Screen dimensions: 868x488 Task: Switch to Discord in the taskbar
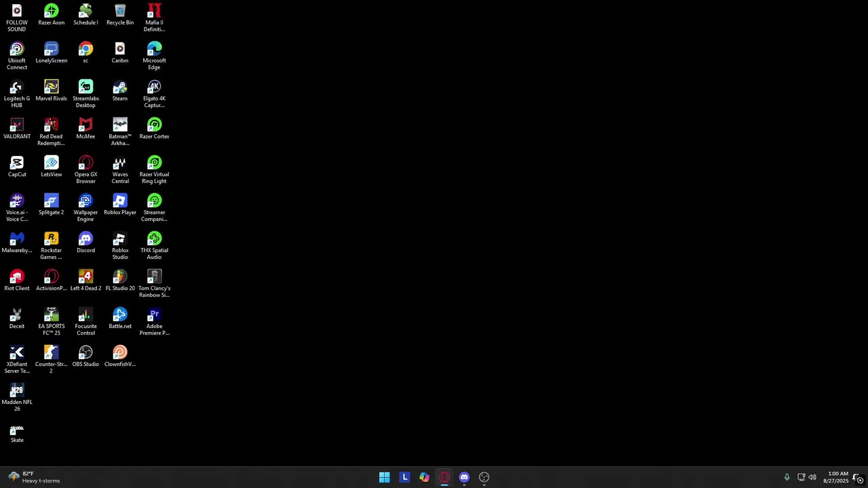click(464, 477)
